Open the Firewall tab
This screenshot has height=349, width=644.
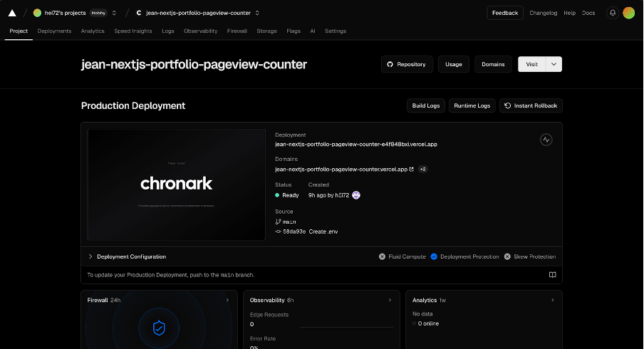tap(237, 31)
